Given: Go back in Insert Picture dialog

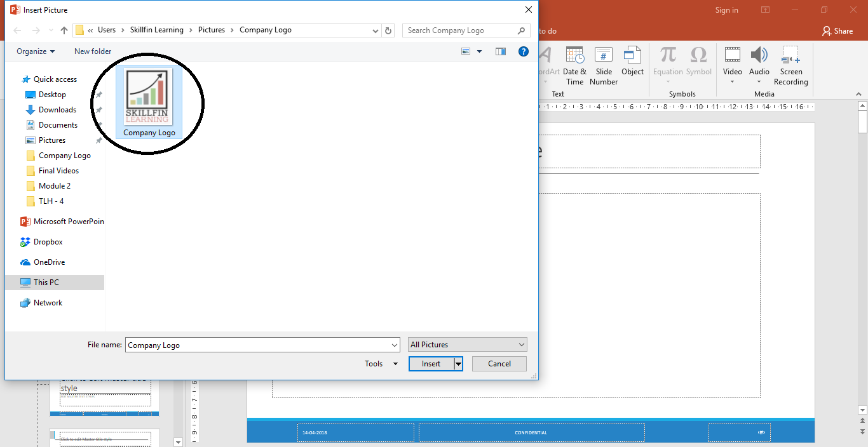Looking at the screenshot, I should point(17,30).
